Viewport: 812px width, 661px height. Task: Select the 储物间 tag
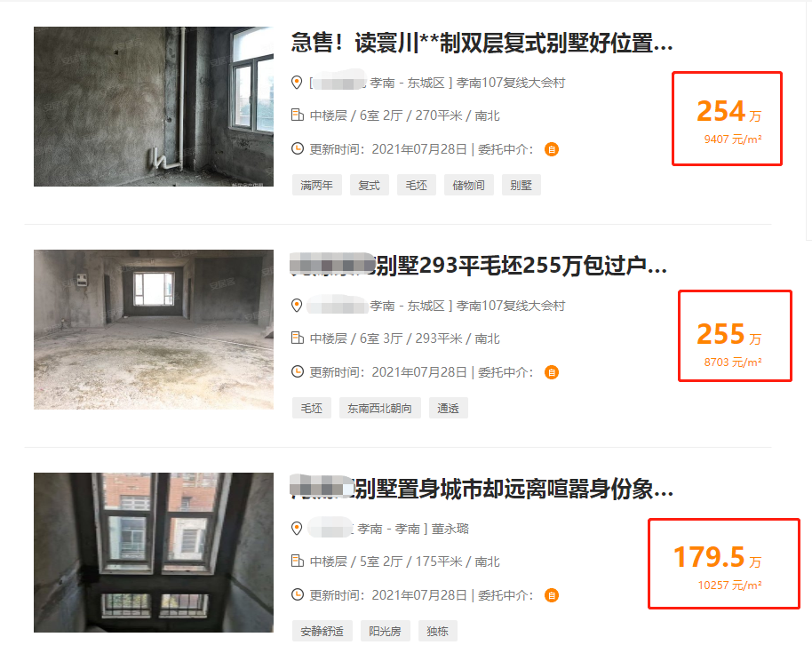coord(469,185)
